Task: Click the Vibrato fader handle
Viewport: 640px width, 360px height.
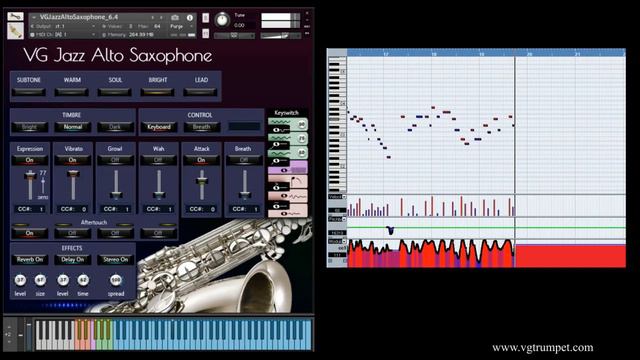Action: coord(73,174)
